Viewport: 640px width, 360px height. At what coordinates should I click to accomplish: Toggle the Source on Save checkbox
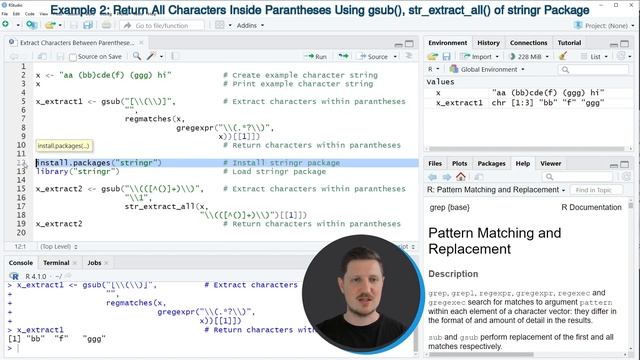coord(73,57)
